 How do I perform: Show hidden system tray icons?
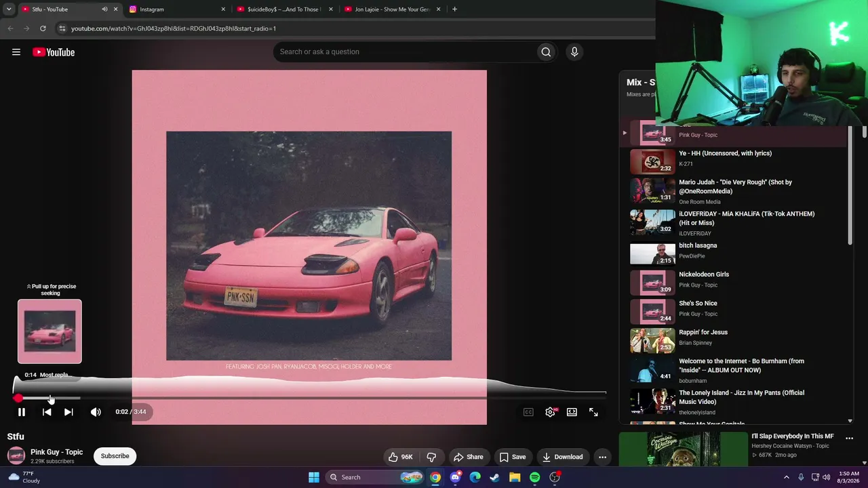point(787,477)
